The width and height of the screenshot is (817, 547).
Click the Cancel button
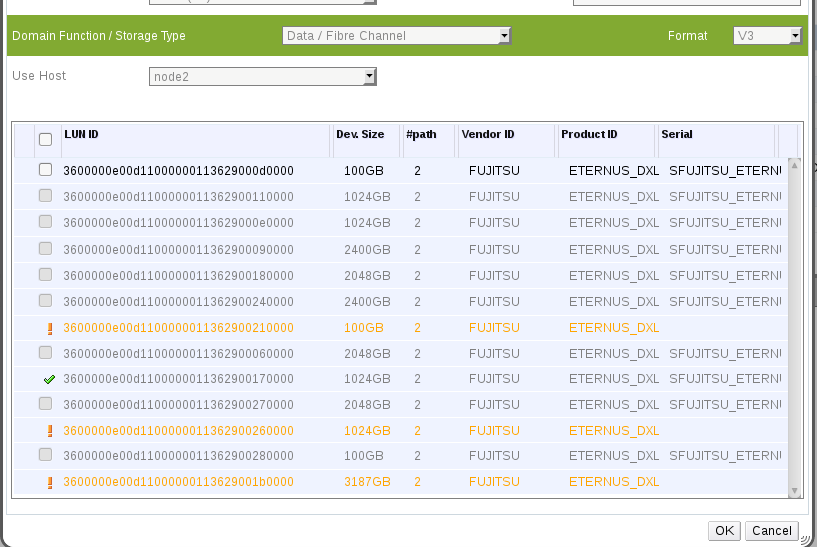point(772,531)
